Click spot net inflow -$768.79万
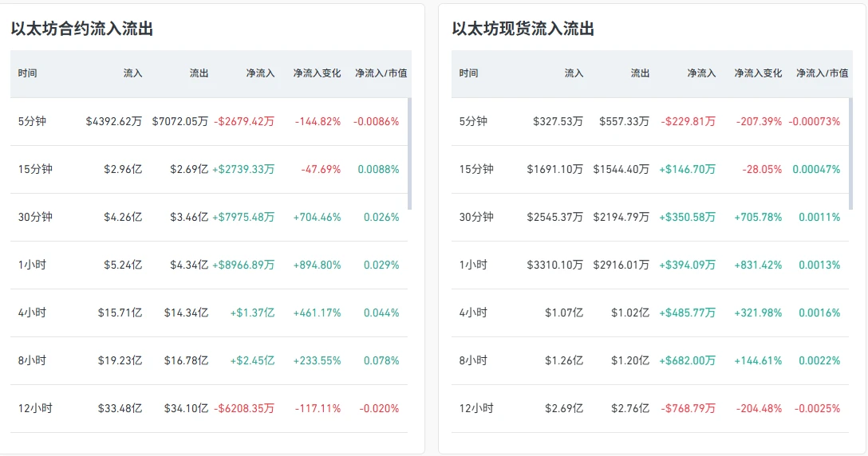This screenshot has height=456, width=868. click(688, 408)
